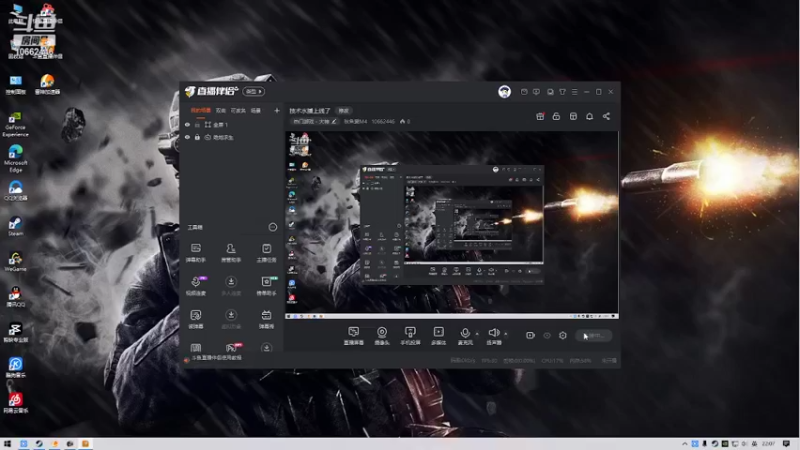Switch mode via pill button beside 直播伴侣 logo
Viewport: 800px width, 450px height.
pos(254,91)
